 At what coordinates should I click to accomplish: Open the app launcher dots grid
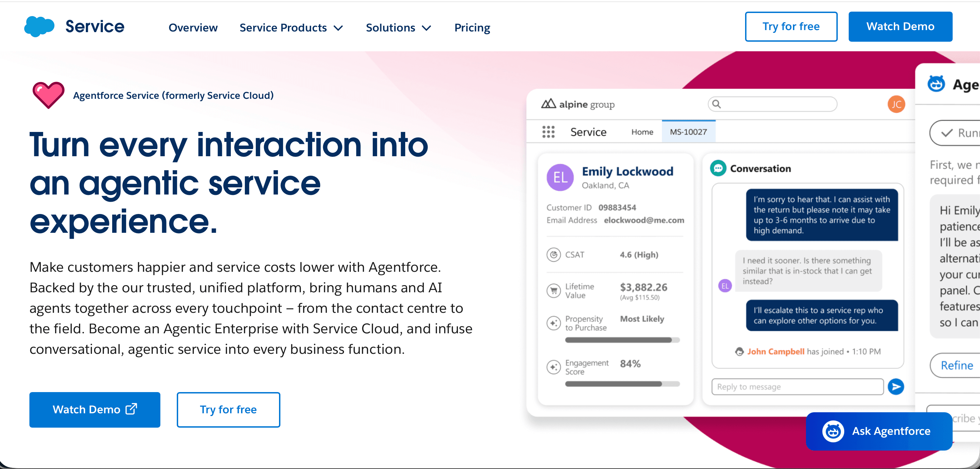[x=548, y=132]
